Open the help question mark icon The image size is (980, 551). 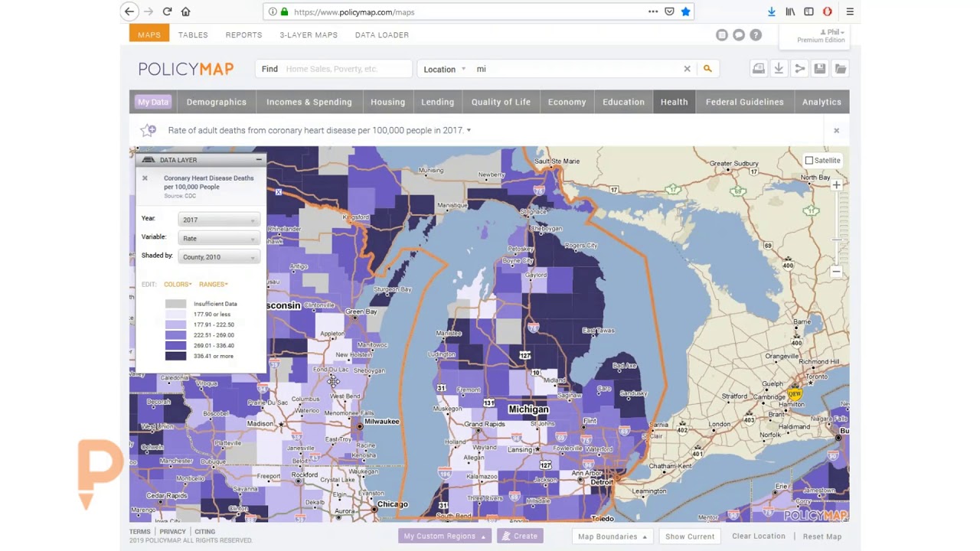756,34
